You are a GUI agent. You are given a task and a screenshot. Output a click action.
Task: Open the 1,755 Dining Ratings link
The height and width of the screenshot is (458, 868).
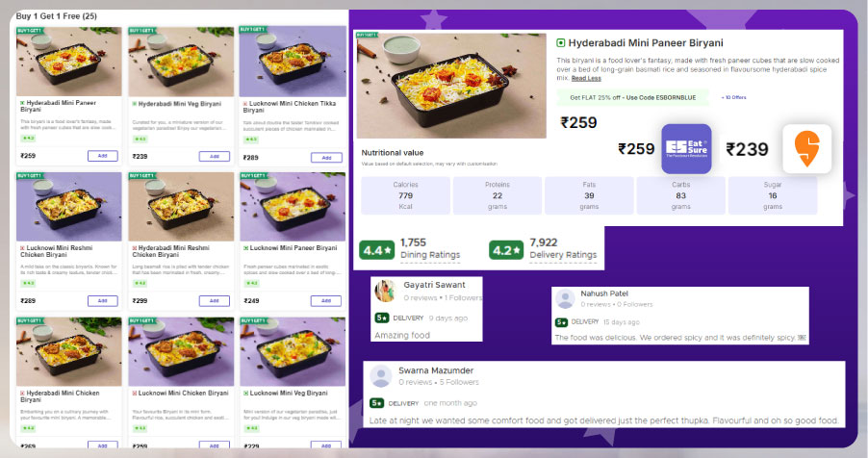(x=430, y=248)
